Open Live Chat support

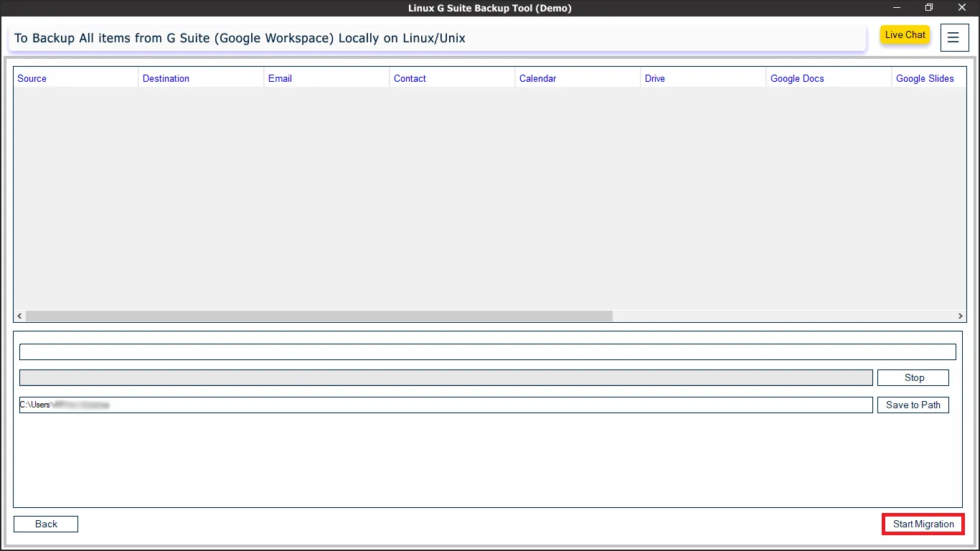(x=905, y=35)
